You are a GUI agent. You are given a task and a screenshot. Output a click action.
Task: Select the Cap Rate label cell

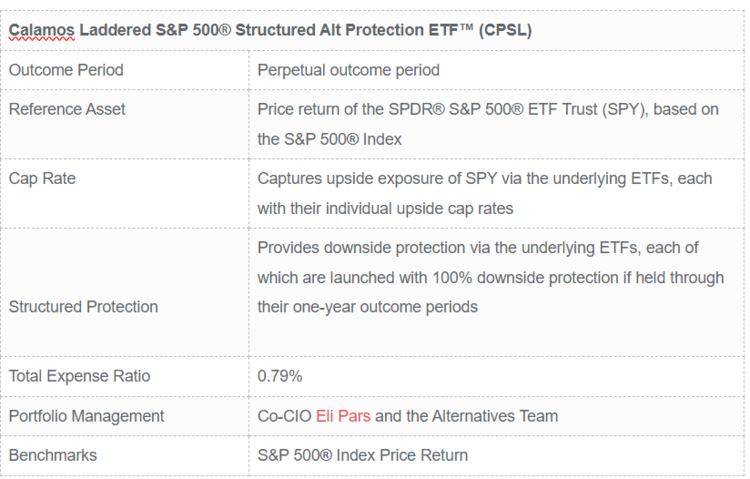(42, 178)
